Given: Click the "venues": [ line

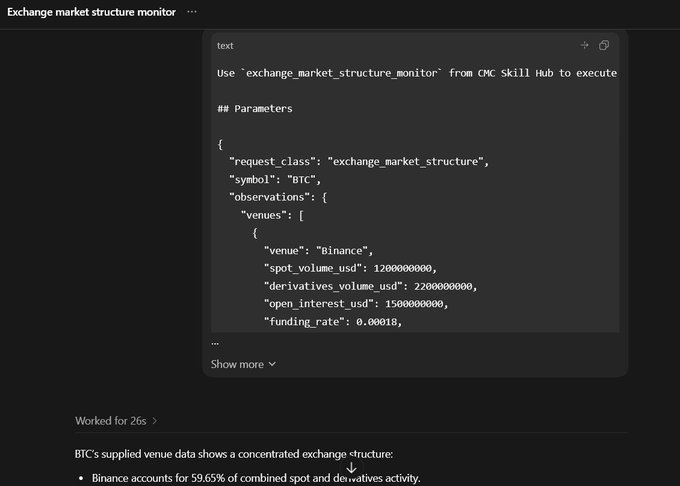Looking at the screenshot, I should point(272,215).
